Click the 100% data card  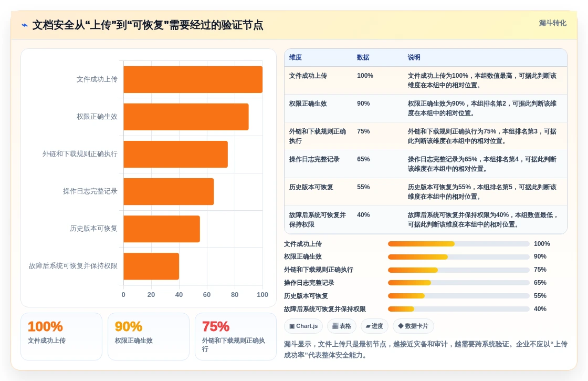pyautogui.click(x=61, y=337)
